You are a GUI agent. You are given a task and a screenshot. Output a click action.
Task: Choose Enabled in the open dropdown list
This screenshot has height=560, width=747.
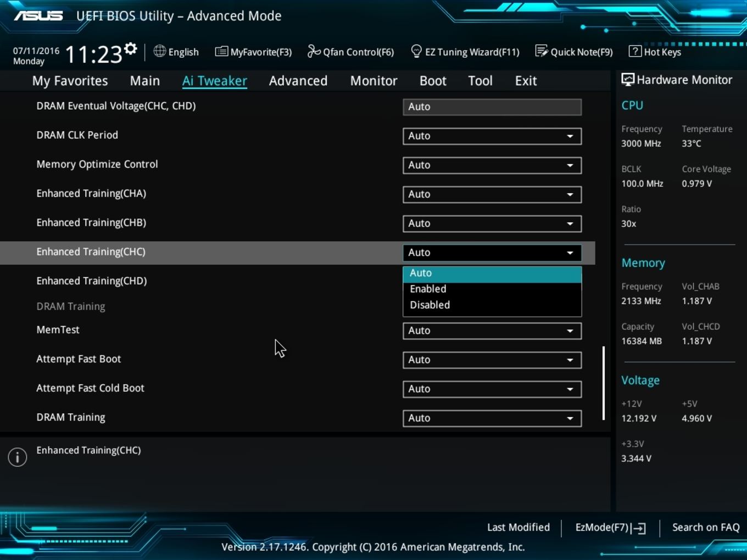(x=492, y=289)
